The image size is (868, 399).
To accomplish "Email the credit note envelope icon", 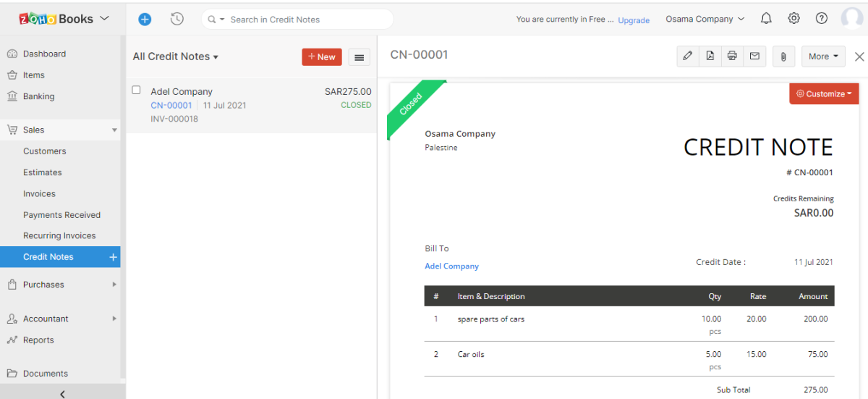I will (754, 56).
